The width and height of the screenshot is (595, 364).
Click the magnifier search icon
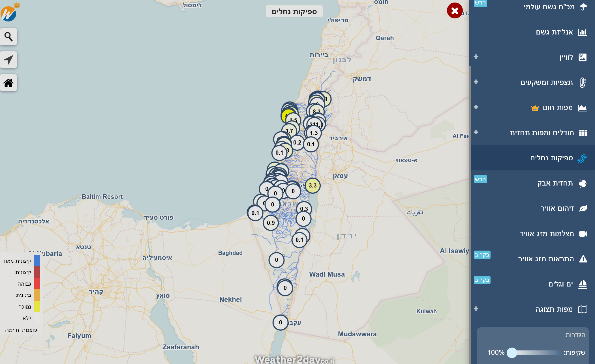tap(8, 37)
